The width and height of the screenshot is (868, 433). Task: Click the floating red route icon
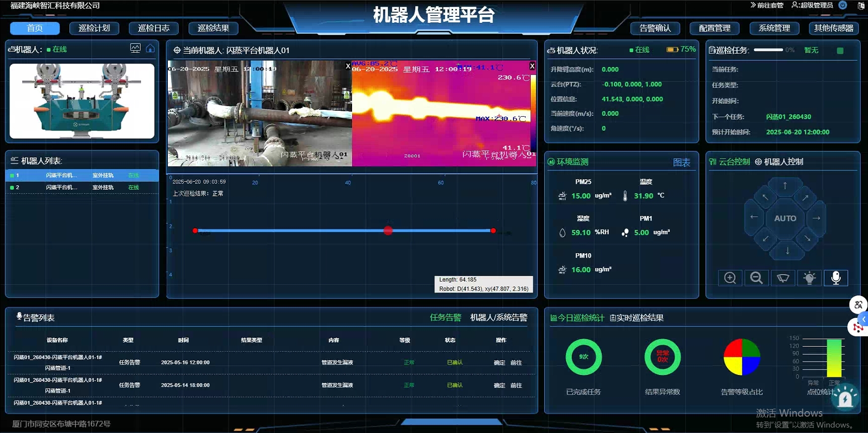click(858, 327)
